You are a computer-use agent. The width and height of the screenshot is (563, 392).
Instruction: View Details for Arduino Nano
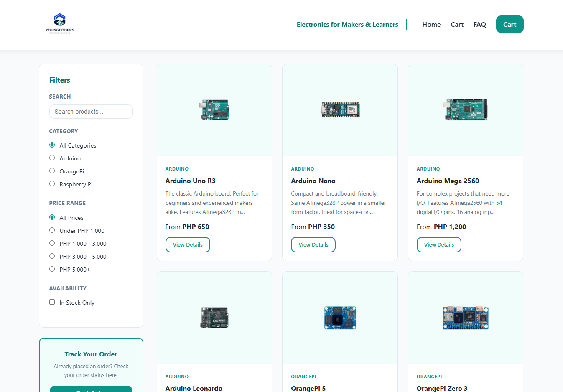pos(313,245)
